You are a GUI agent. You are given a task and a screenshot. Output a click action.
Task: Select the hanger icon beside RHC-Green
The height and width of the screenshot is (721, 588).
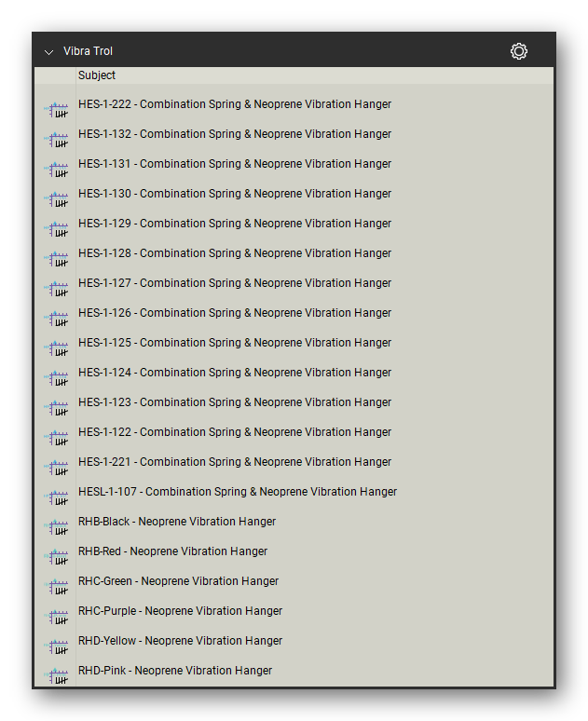tap(56, 587)
